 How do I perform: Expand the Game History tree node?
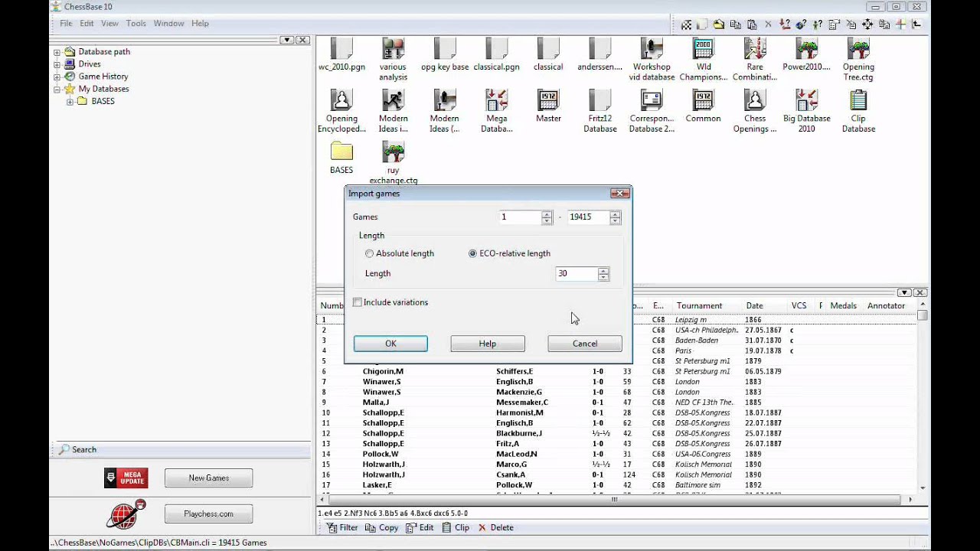[x=57, y=77]
